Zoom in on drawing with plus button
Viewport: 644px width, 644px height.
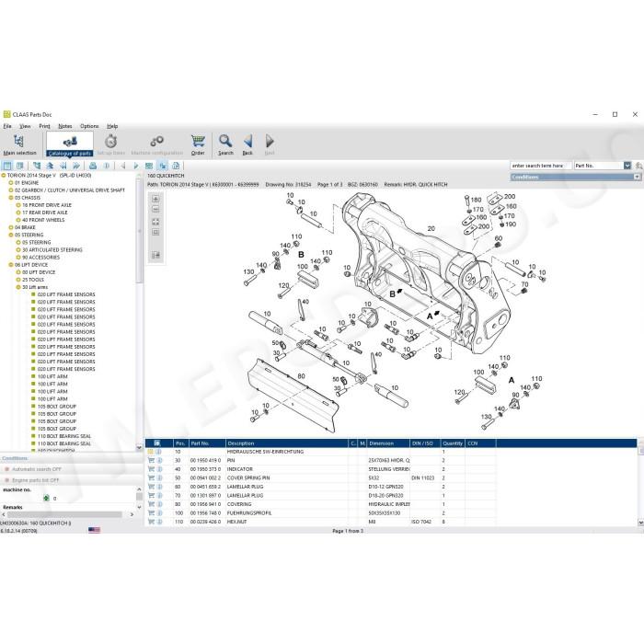click(155, 200)
